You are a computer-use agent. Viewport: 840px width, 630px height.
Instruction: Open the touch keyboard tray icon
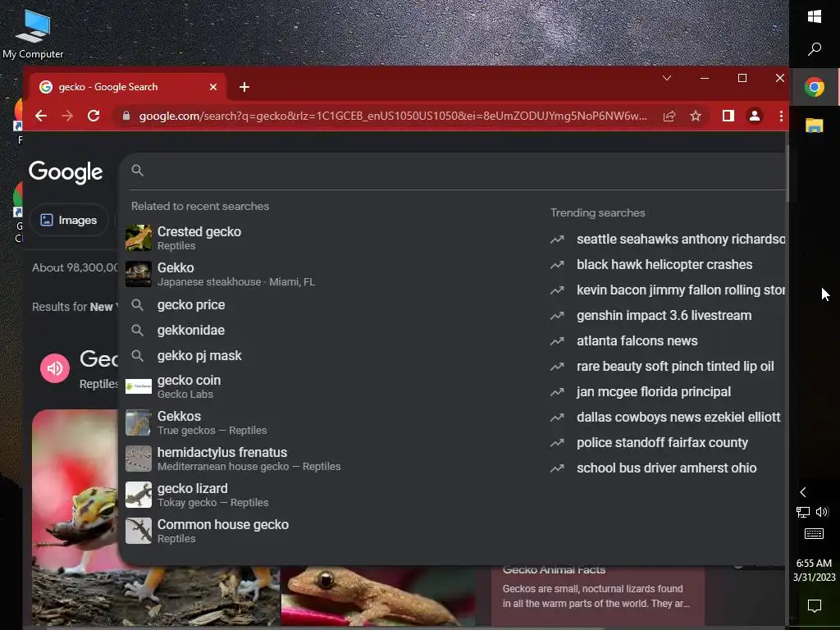point(815,533)
